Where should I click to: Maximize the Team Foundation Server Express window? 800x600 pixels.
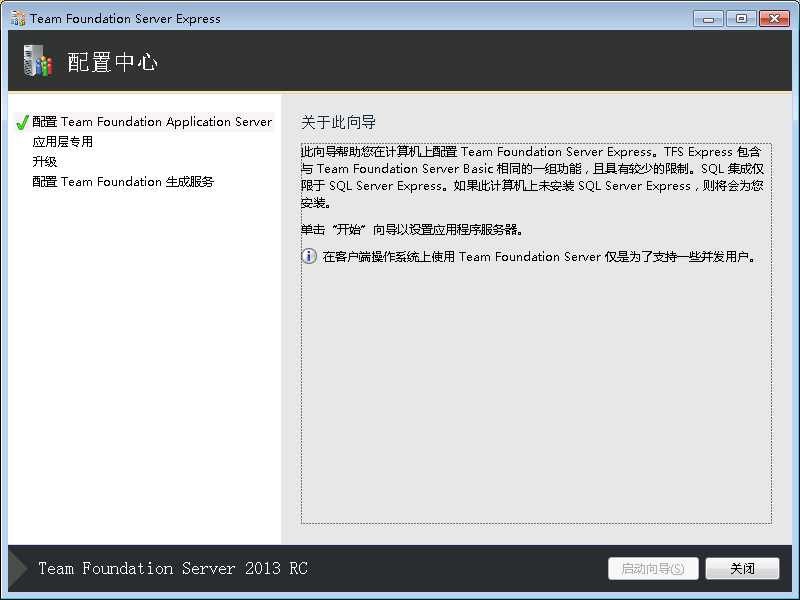click(741, 19)
